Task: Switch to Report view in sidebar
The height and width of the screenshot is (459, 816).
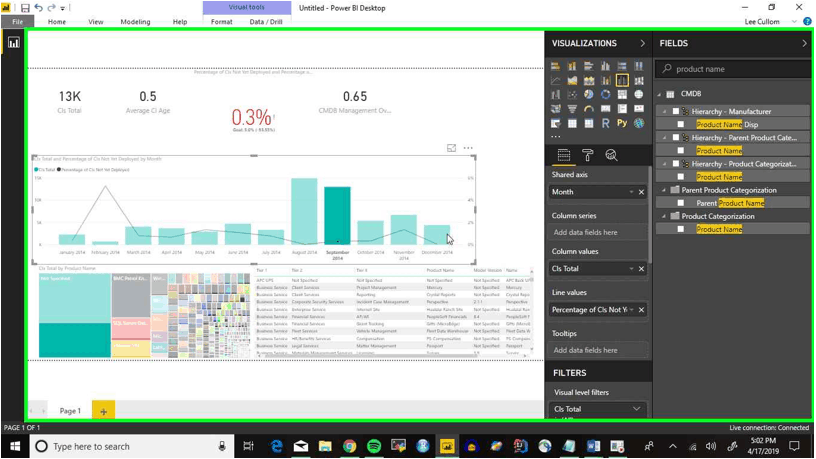Action: point(14,43)
